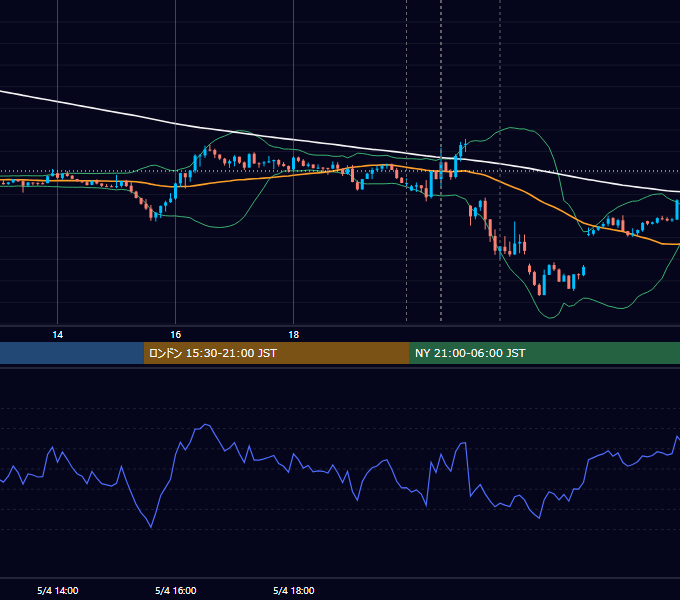Click the NY 21:00-06:00 JST session bar
This screenshot has height=600, width=680.
coord(544,353)
